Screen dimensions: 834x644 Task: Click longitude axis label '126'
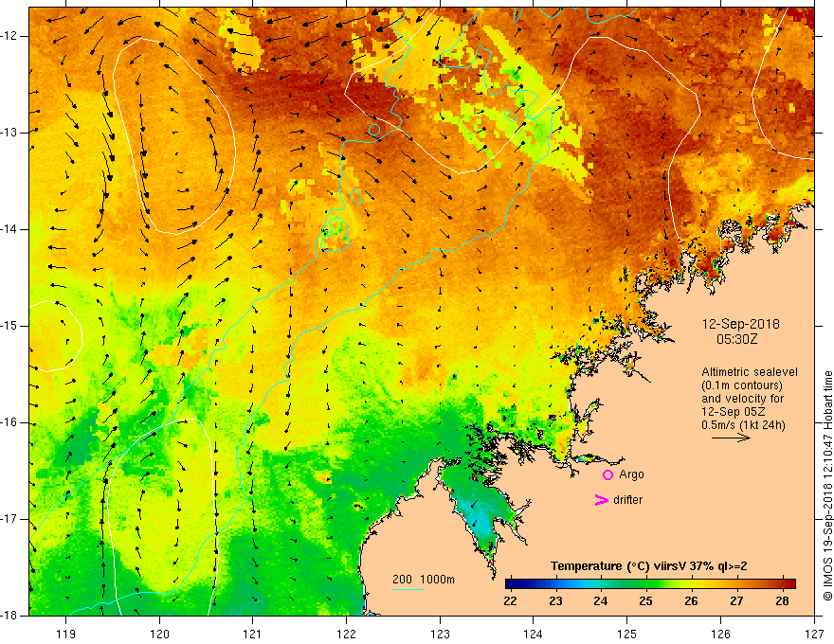click(720, 634)
